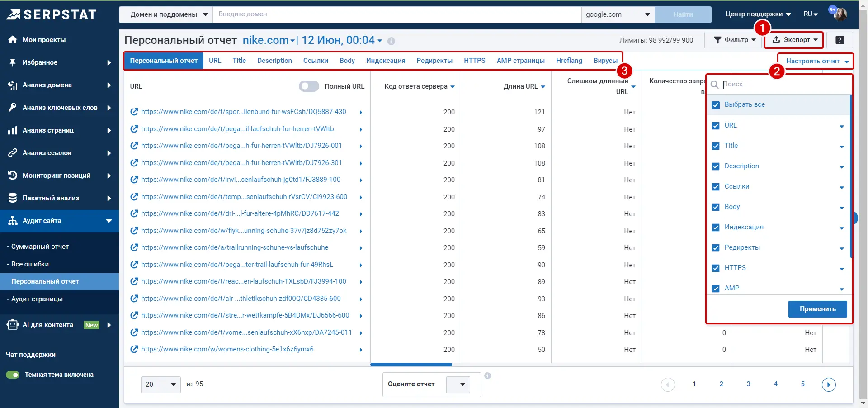868x408 pixels.
Task: Uncheck the Выбрать все checkbox
Action: coord(716,105)
